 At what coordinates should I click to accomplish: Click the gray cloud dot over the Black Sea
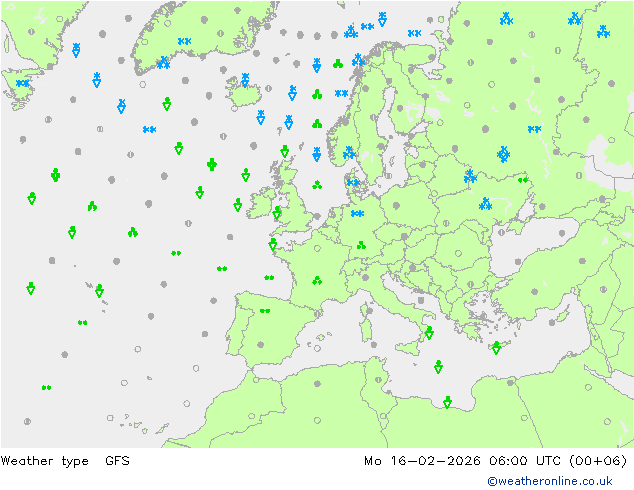click(562, 233)
